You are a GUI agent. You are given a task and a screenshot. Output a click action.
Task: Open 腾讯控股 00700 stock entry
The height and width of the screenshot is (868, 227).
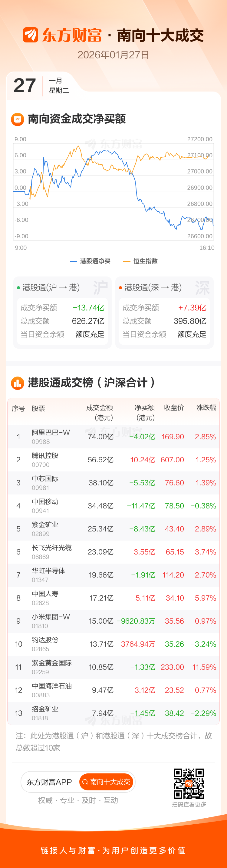click(45, 460)
